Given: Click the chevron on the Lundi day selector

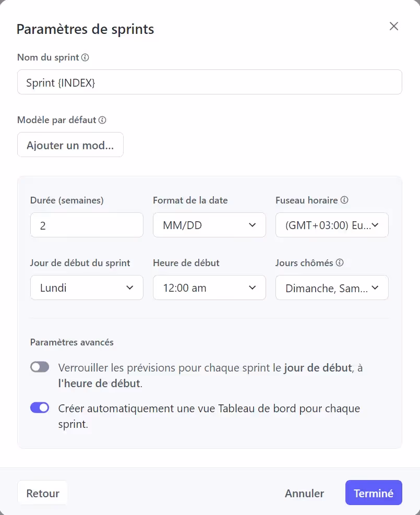Looking at the screenshot, I should (129, 288).
